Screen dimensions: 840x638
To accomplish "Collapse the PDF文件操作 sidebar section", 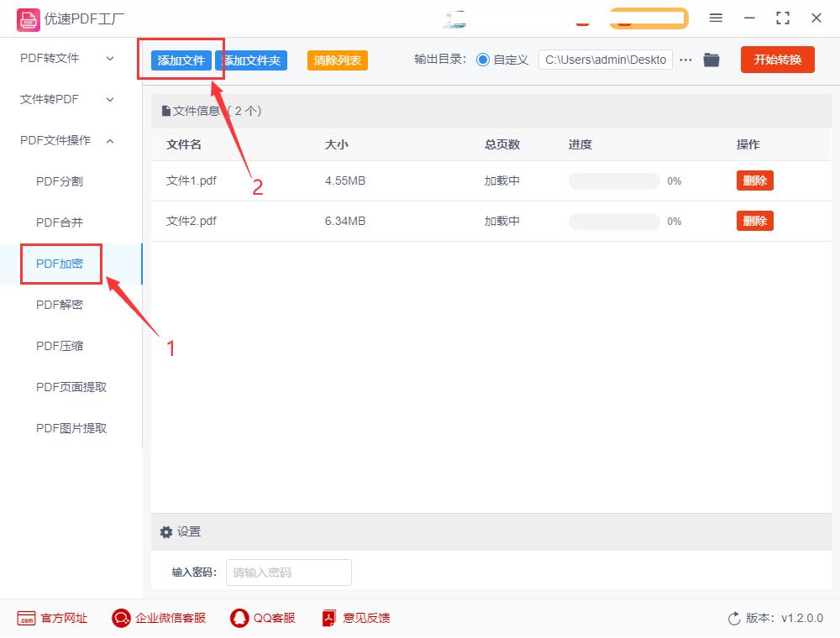I will coord(61,140).
